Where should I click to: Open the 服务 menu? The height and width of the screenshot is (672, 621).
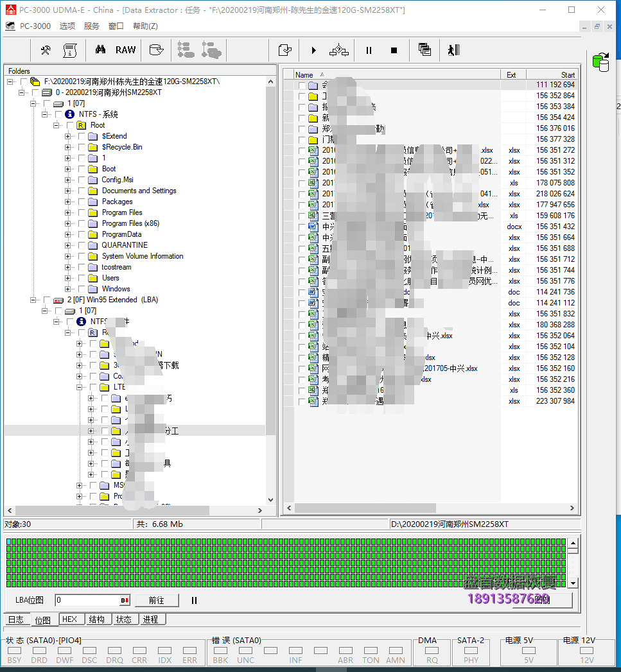coord(92,26)
